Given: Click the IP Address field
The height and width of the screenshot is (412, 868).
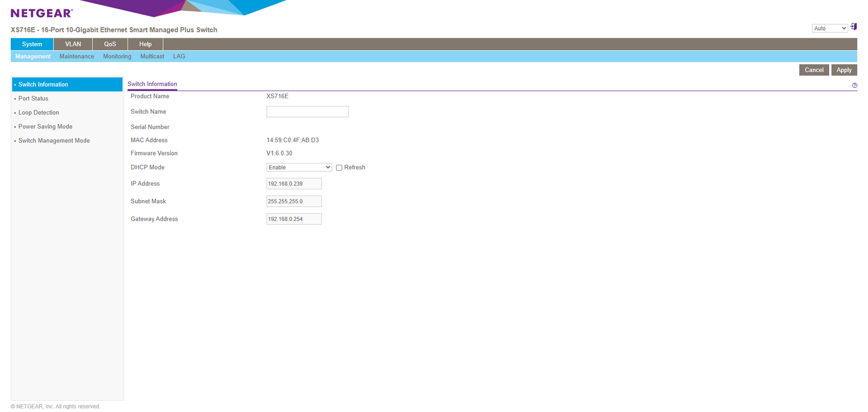Looking at the screenshot, I should pyautogui.click(x=294, y=184).
